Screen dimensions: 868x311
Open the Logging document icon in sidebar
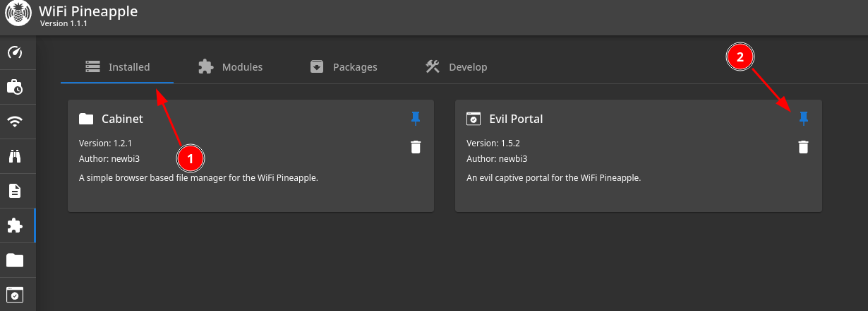click(x=15, y=191)
